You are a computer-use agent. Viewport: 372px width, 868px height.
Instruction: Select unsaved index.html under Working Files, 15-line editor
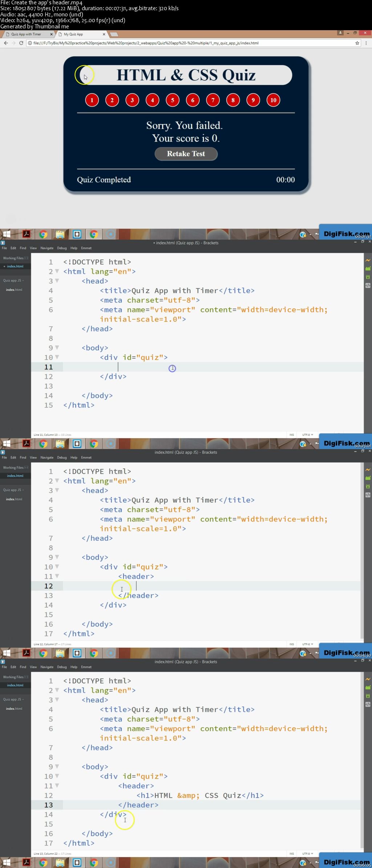point(15,266)
